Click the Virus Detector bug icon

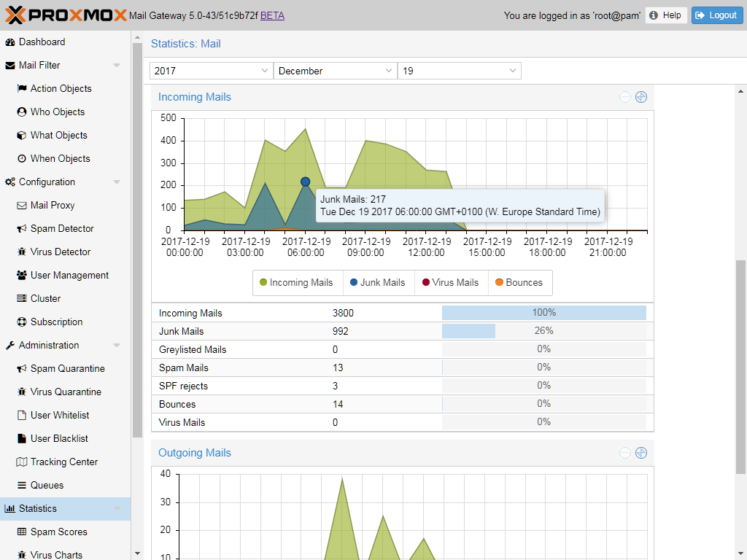click(x=22, y=252)
